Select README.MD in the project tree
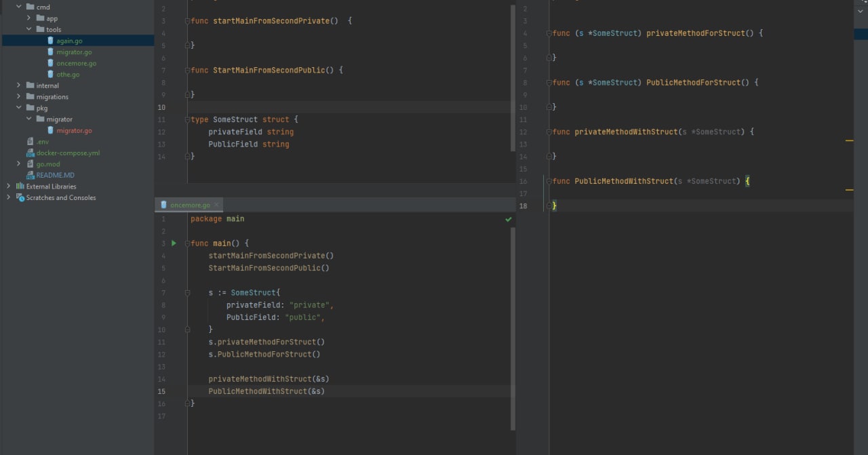Screen dimensions: 868x455 [x=56, y=175]
